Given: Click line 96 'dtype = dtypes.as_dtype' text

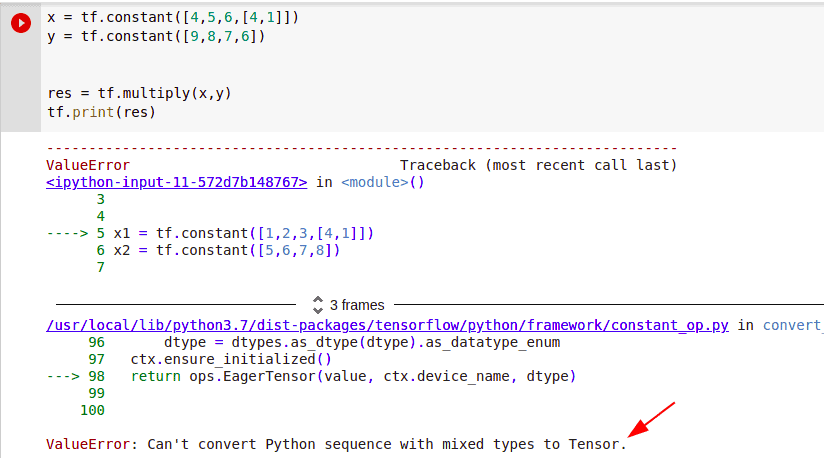Looking at the screenshot, I should [x=362, y=342].
